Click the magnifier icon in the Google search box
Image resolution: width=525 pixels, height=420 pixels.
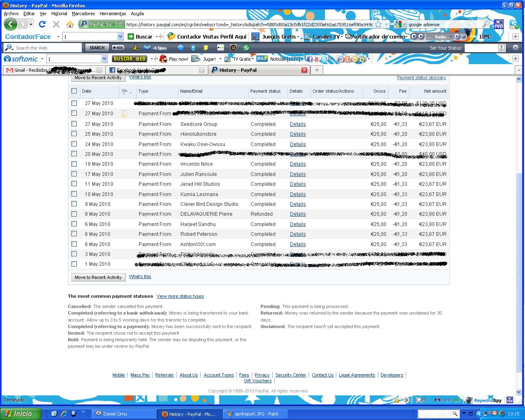coord(486,25)
